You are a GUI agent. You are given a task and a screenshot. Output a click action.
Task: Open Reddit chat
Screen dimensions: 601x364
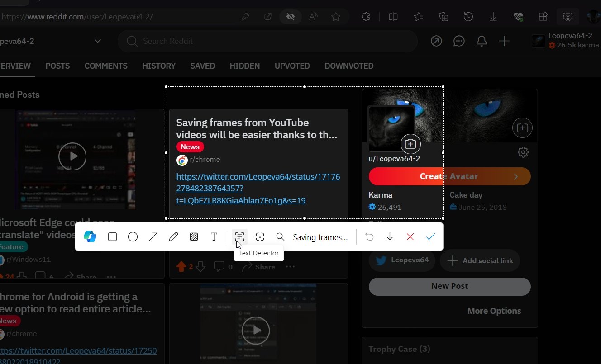coord(459,41)
